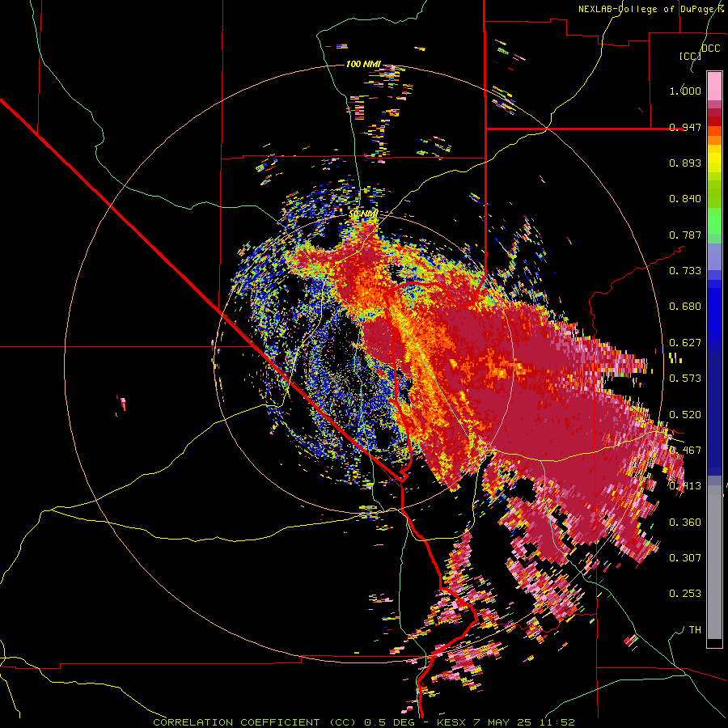The image size is (728, 728).
Task: Click the [CC] legend unit label
Action: (x=690, y=56)
